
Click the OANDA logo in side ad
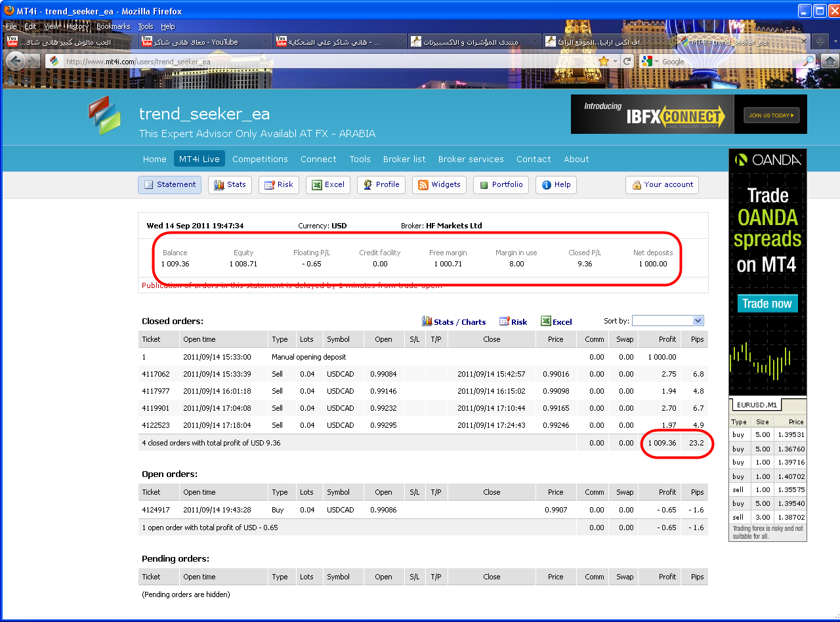pyautogui.click(x=767, y=159)
